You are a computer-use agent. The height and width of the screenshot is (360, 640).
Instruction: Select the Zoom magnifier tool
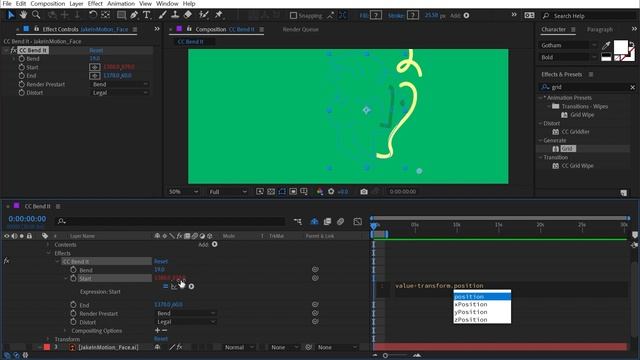36,15
